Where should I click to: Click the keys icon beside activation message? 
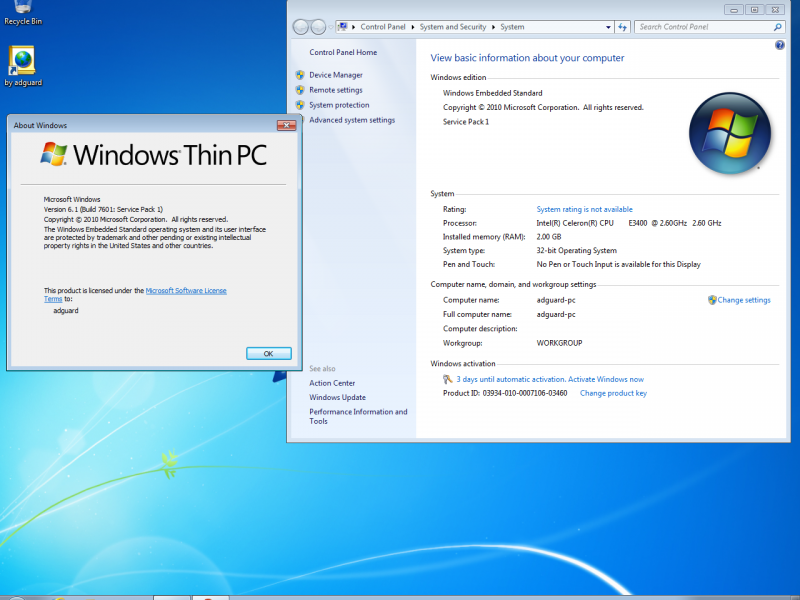click(x=447, y=379)
